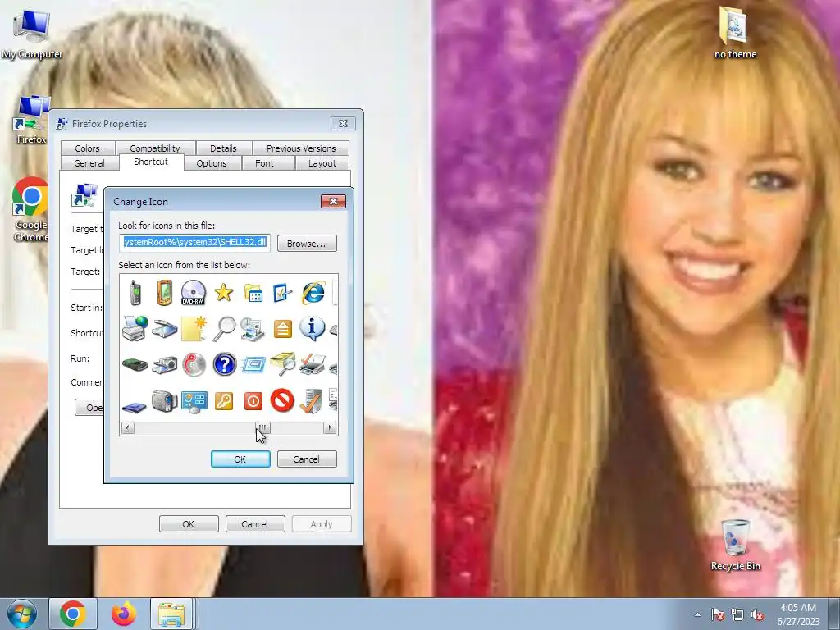Select the network printer with globe icon
The width and height of the screenshot is (840, 630).
[x=135, y=328]
